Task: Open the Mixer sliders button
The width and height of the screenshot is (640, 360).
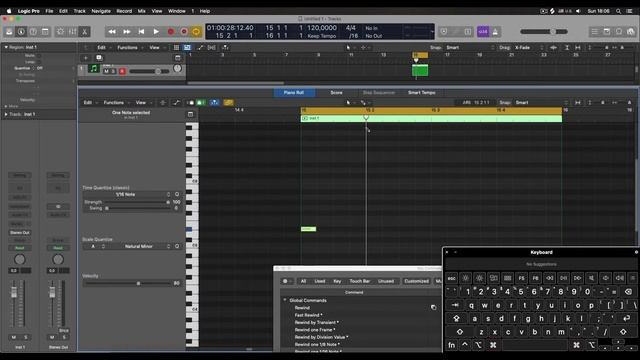Action: pos(72,31)
